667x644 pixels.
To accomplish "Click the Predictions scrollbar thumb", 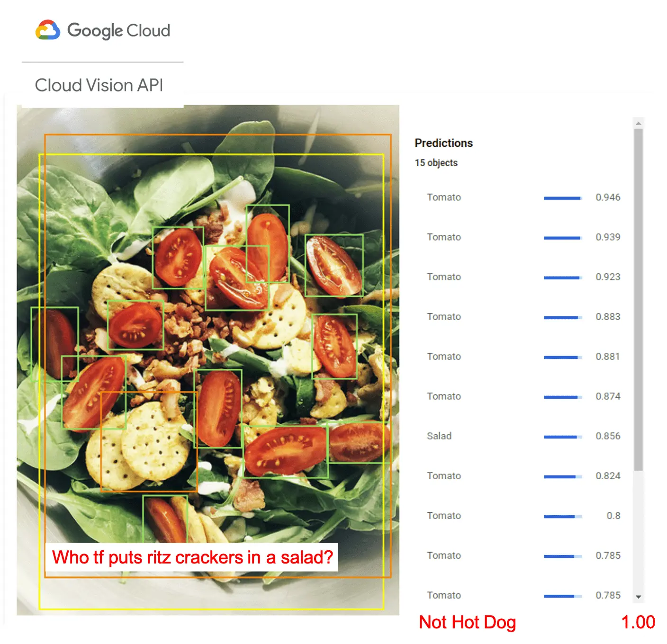I will [639, 299].
